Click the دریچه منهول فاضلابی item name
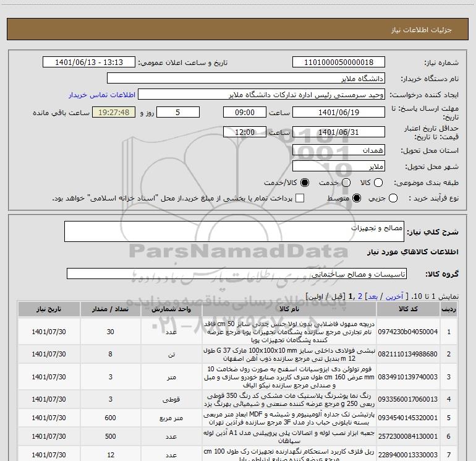 pos(289,332)
